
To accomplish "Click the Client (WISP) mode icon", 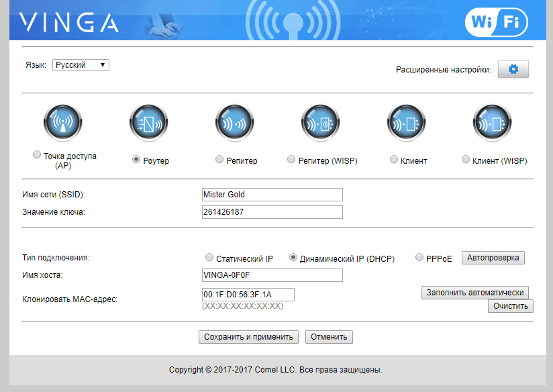I will [x=492, y=124].
